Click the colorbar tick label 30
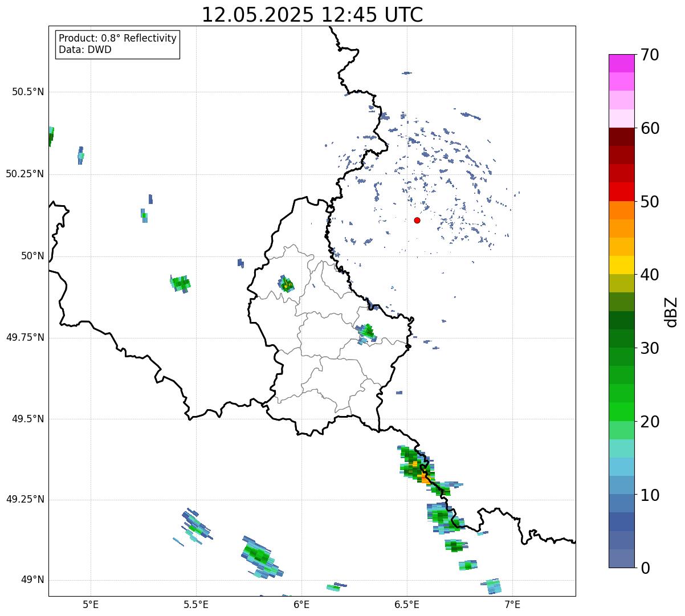 (x=650, y=348)
